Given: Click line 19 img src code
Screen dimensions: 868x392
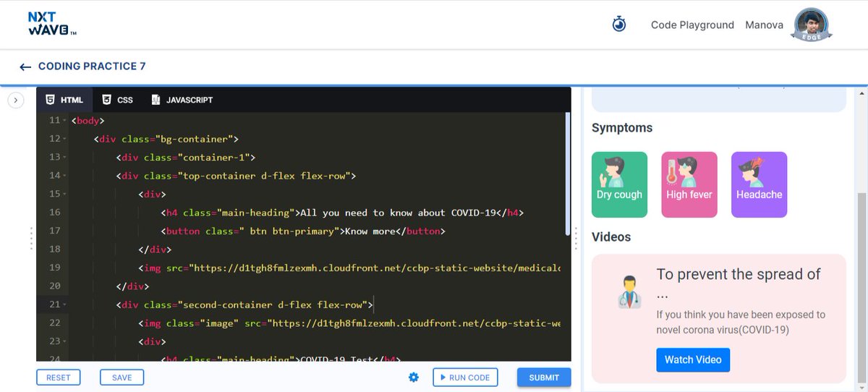Looking at the screenshot, I should [x=349, y=268].
